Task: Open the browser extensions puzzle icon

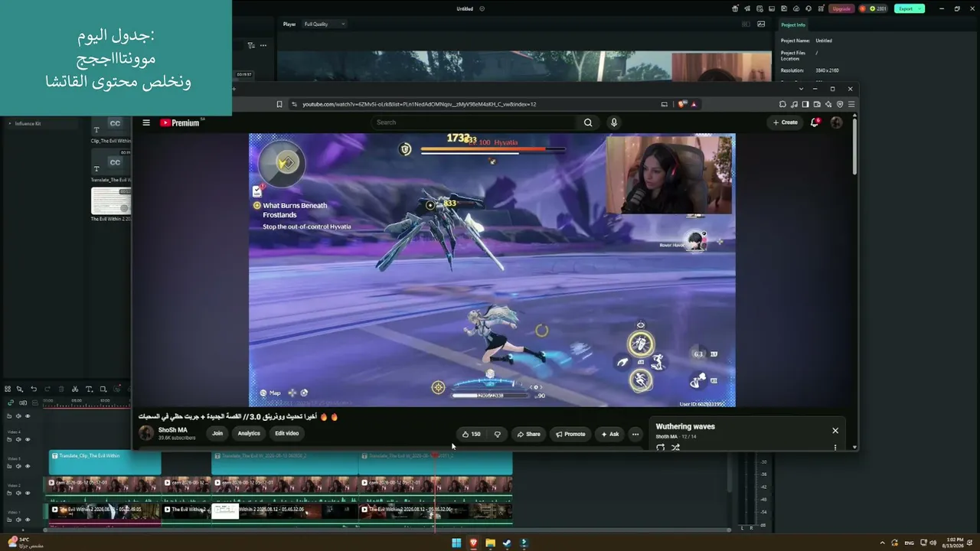Action: tap(782, 104)
